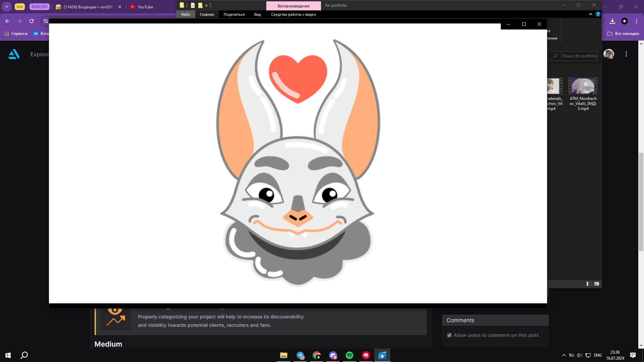The width and height of the screenshot is (644, 362).
Task: Collapse the File Explorer ribbon chevron
Action: coord(590,14)
